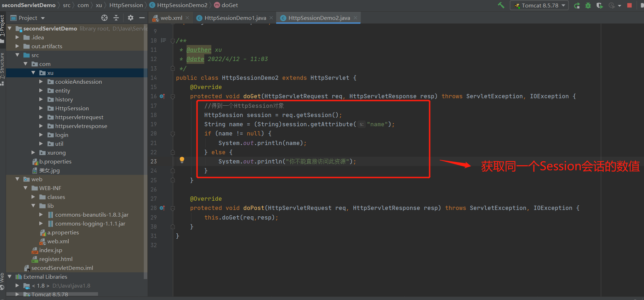Expand the .idea folder

[x=17, y=37]
